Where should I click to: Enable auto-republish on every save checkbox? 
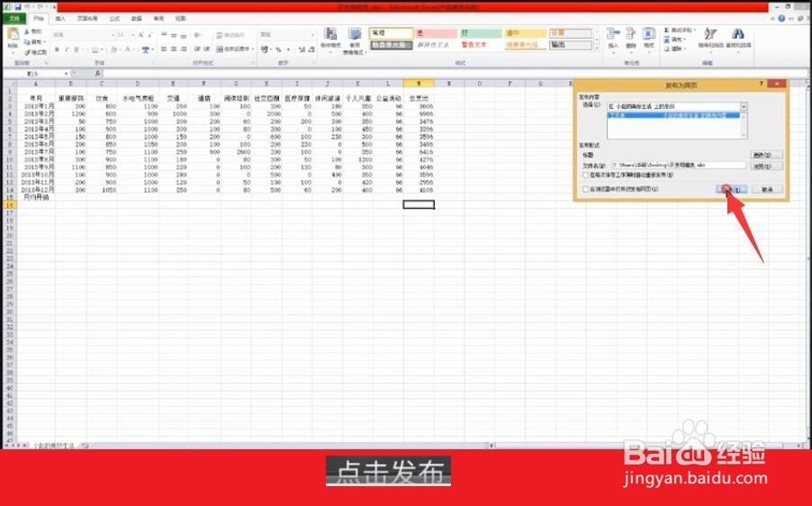point(586,176)
